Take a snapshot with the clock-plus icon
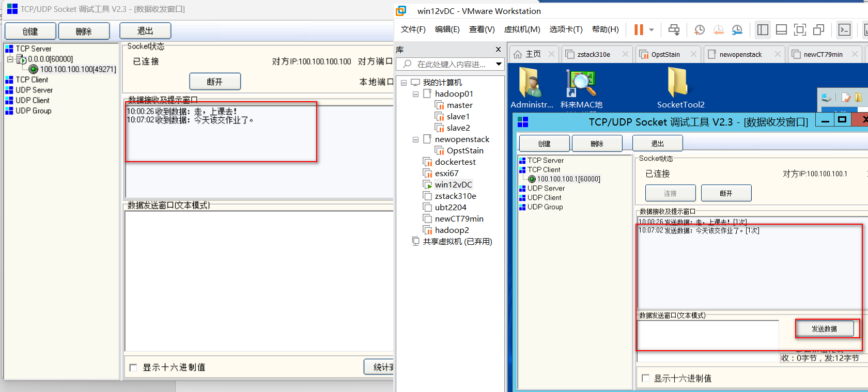Viewport: 868px width, 392px height. tap(700, 29)
